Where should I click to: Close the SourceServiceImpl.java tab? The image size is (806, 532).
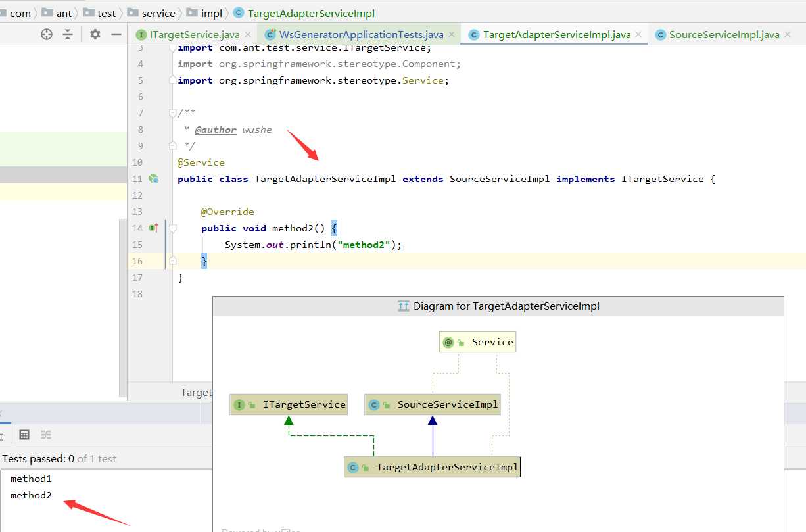point(788,34)
